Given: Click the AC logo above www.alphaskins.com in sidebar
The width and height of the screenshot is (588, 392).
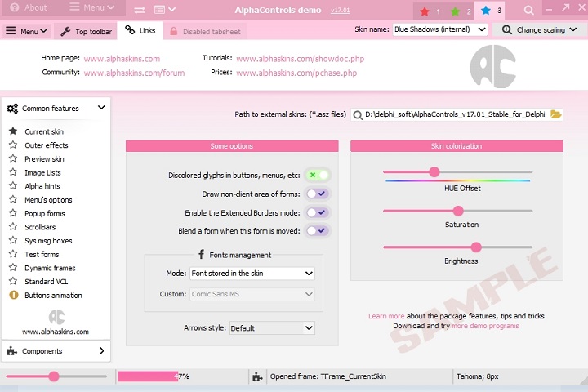Looking at the screenshot, I should [56, 317].
